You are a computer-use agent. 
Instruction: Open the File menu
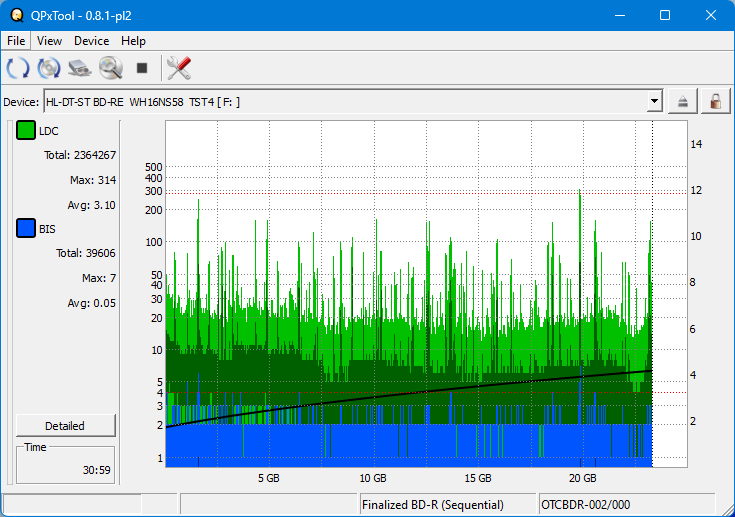[x=16, y=41]
